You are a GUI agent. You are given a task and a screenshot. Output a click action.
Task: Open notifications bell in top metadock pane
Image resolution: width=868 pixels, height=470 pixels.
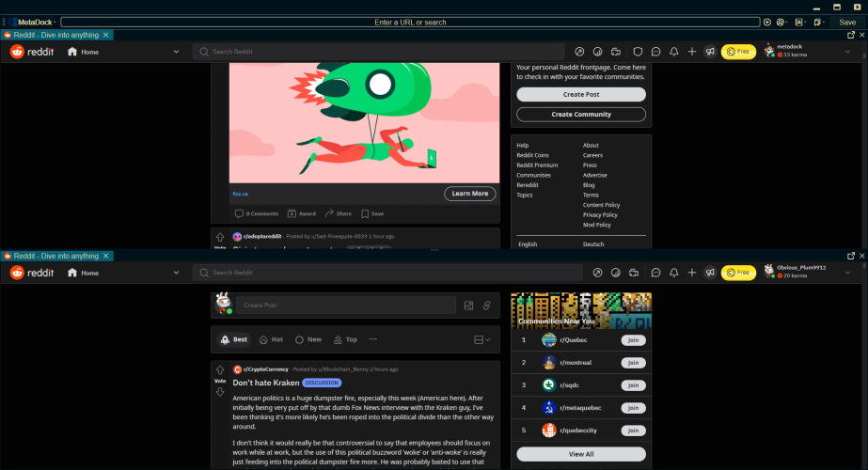pyautogui.click(x=673, y=52)
